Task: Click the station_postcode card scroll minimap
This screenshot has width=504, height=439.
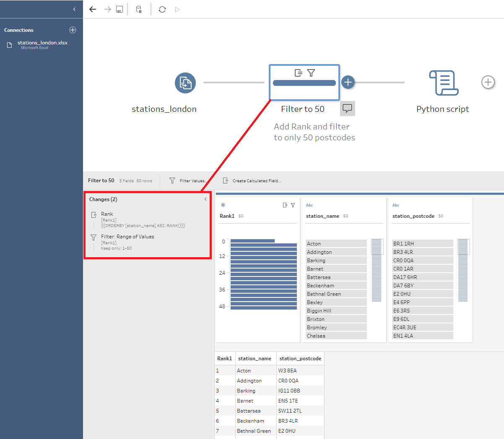Action: [463, 270]
